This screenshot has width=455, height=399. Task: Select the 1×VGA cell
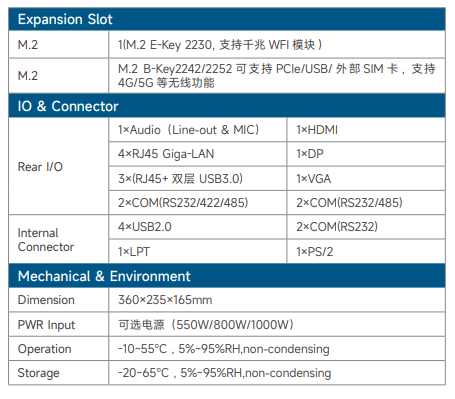point(366,179)
